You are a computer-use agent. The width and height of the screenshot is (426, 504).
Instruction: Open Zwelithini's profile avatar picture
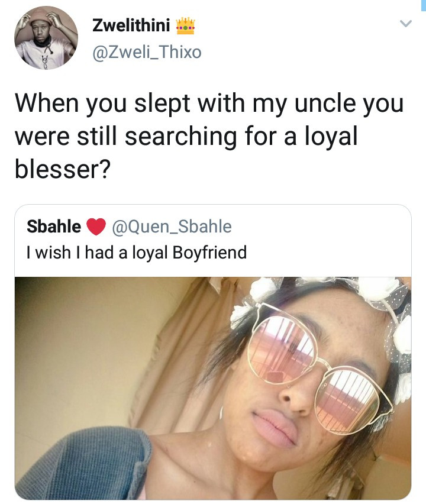pyautogui.click(x=46, y=38)
